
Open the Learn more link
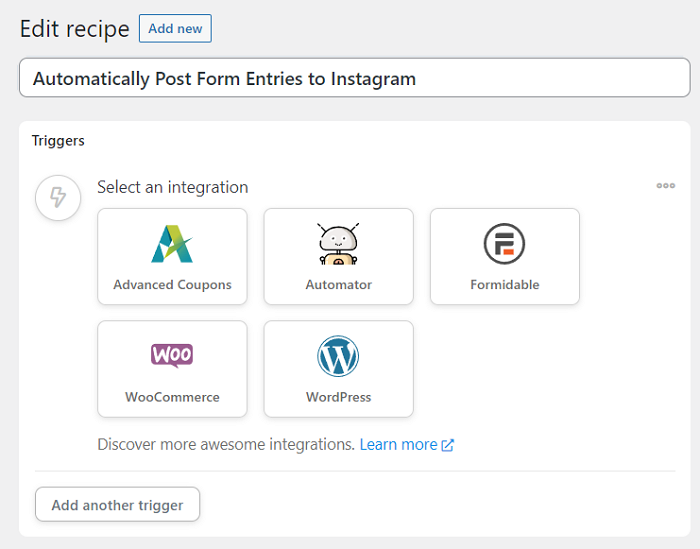[x=398, y=444]
